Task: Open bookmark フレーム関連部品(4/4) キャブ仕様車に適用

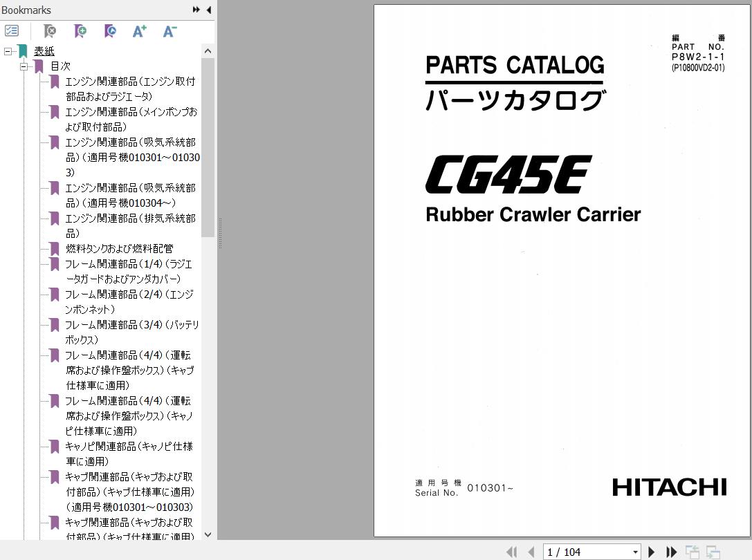Action: [129, 370]
